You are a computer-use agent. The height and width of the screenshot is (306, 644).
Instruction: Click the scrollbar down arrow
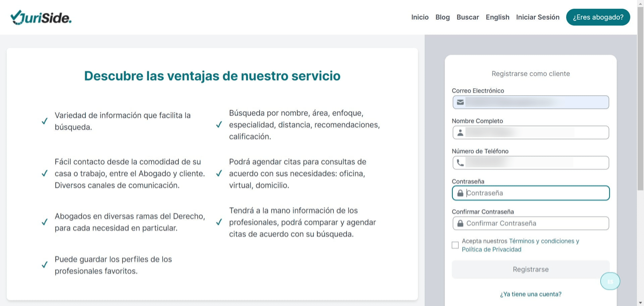641,302
